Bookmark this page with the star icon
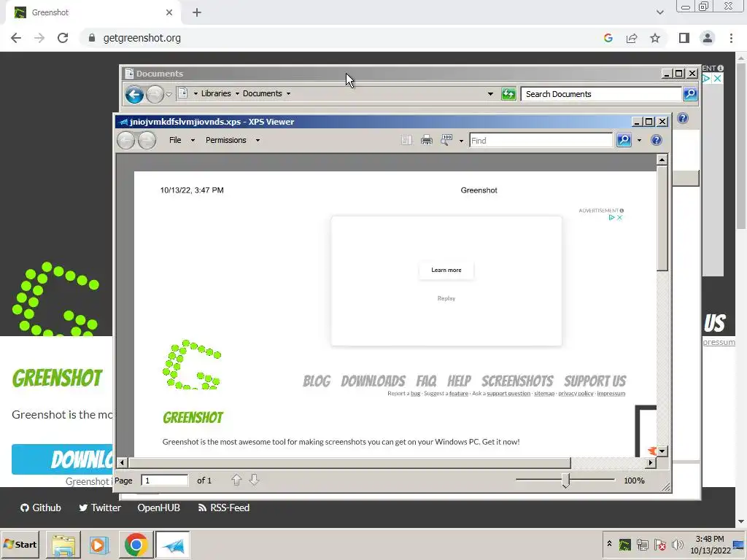 click(655, 38)
